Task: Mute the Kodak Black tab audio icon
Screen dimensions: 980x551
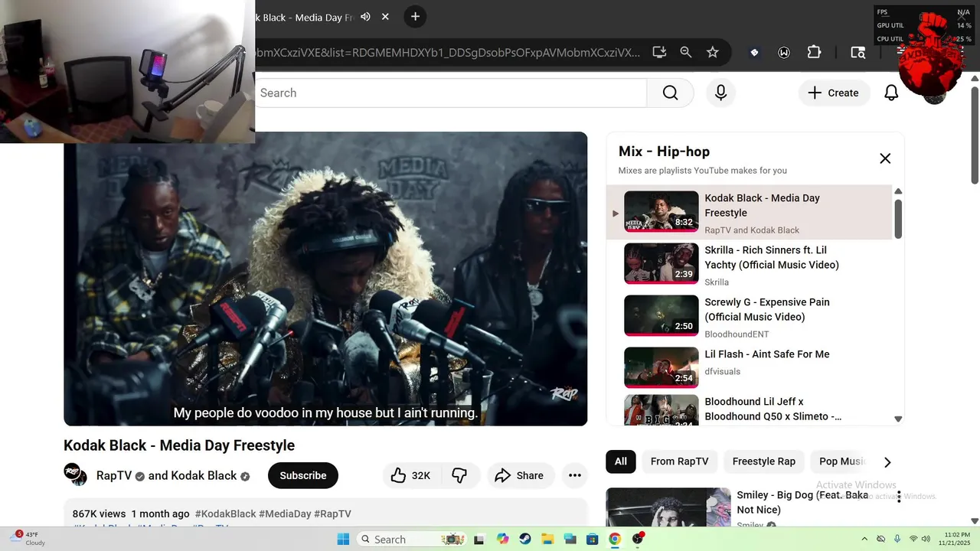Action: tap(365, 17)
